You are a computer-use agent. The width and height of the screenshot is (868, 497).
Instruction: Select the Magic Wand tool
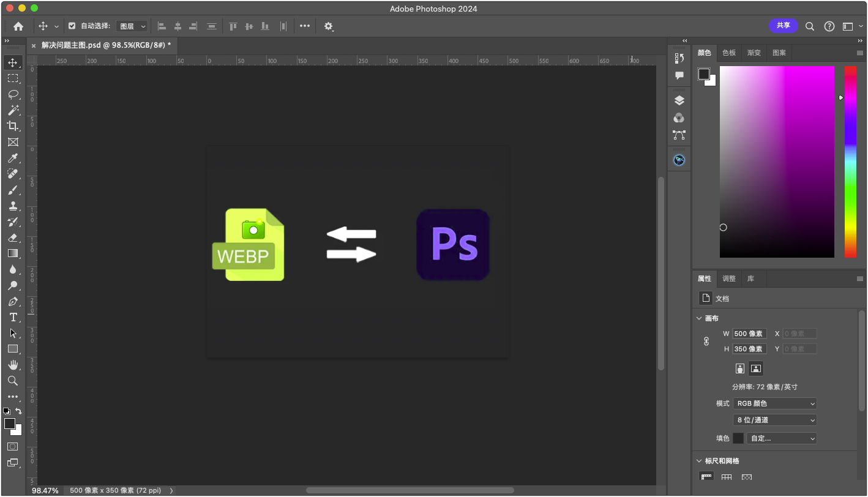pyautogui.click(x=13, y=110)
